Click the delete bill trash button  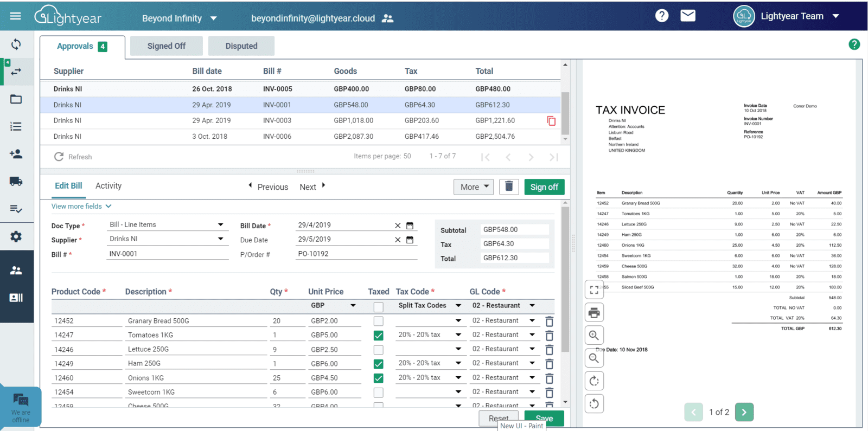coord(509,186)
